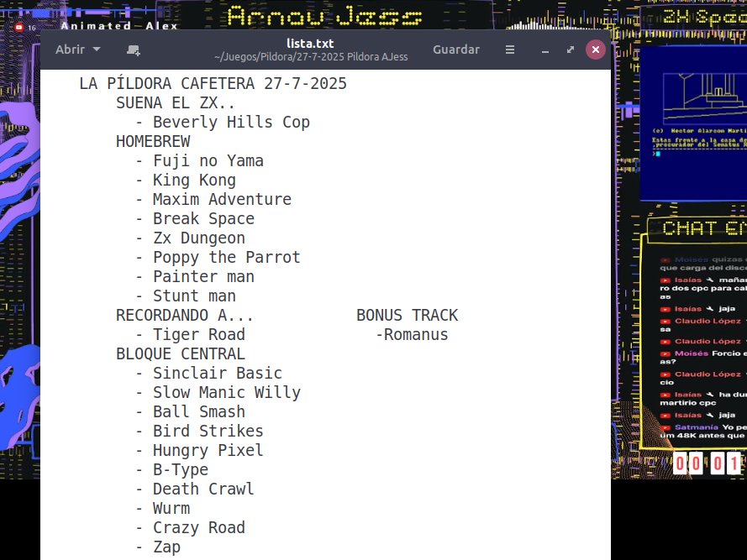Image resolution: width=747 pixels, height=560 pixels.
Task: Click the 'Animated Alex' label
Action: [119, 26]
